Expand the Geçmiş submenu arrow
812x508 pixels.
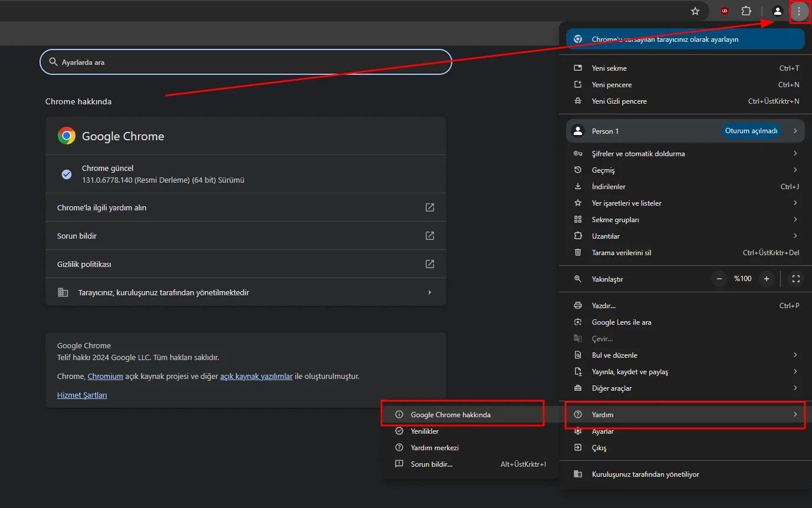tap(795, 170)
